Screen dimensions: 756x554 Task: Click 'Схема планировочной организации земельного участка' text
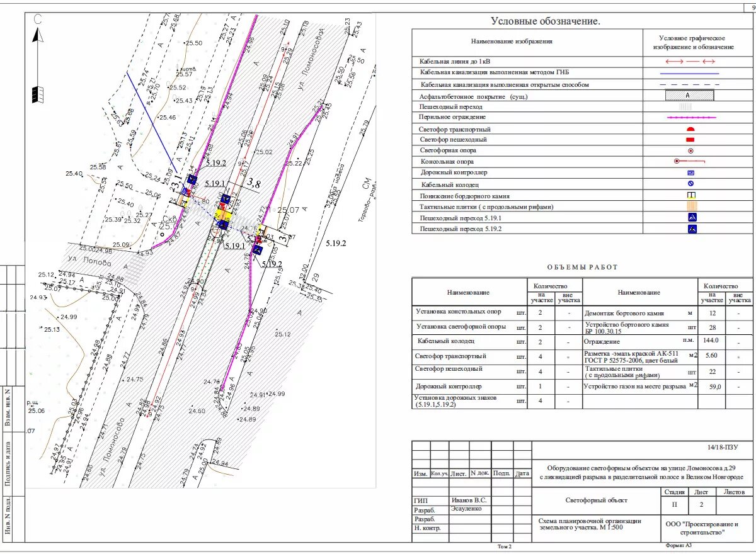(590, 524)
